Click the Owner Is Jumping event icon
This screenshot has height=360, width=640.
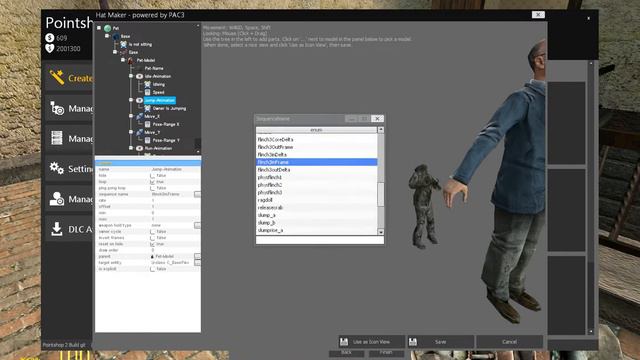click(x=147, y=108)
